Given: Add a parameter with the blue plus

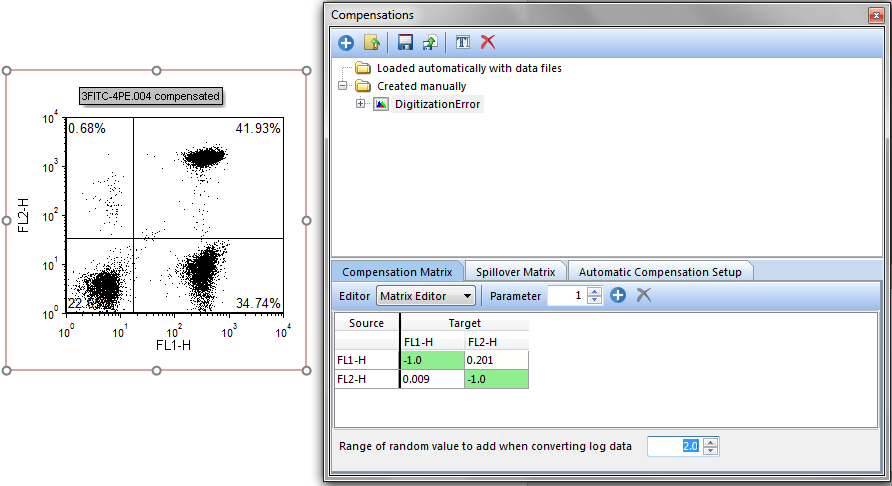Looking at the screenshot, I should (x=618, y=296).
